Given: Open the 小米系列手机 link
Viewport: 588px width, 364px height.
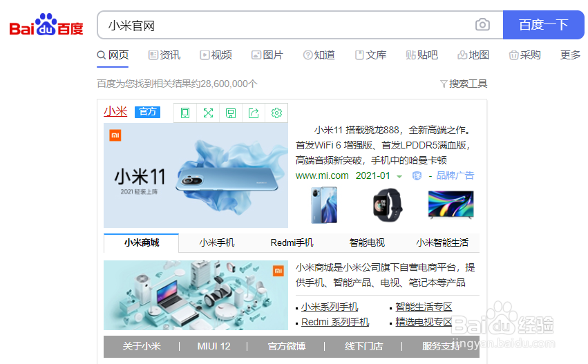Looking at the screenshot, I should tap(330, 307).
